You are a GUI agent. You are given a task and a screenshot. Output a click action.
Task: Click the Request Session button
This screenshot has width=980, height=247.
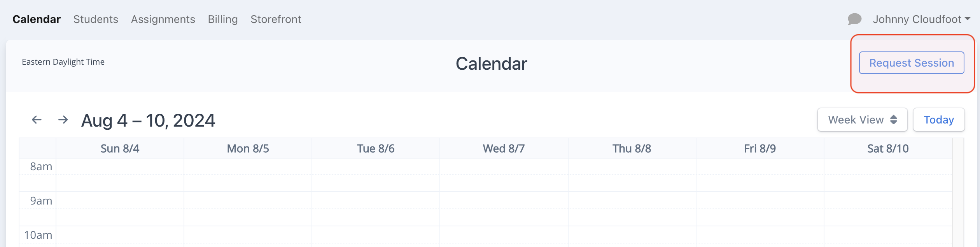pyautogui.click(x=911, y=63)
